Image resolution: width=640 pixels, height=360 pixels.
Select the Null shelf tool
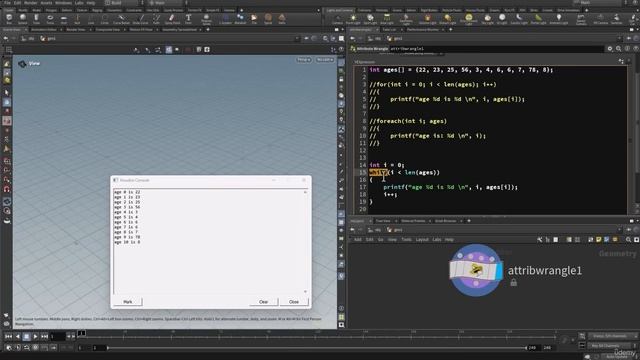point(77,19)
